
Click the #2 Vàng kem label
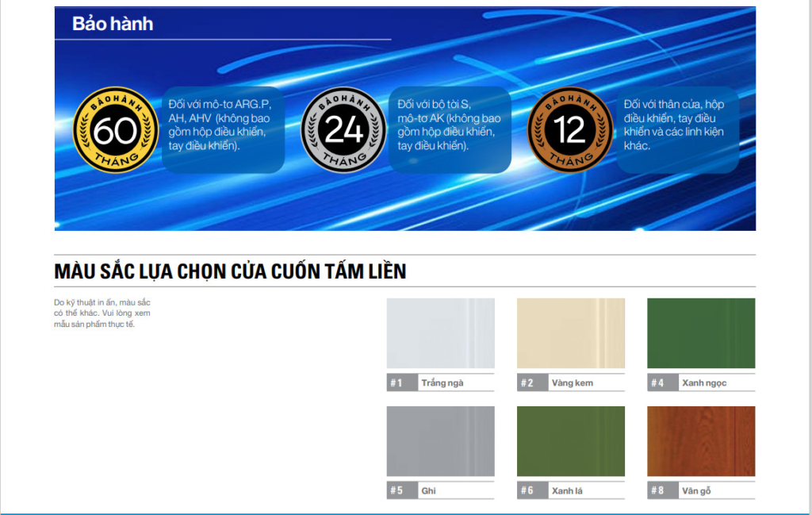(571, 383)
